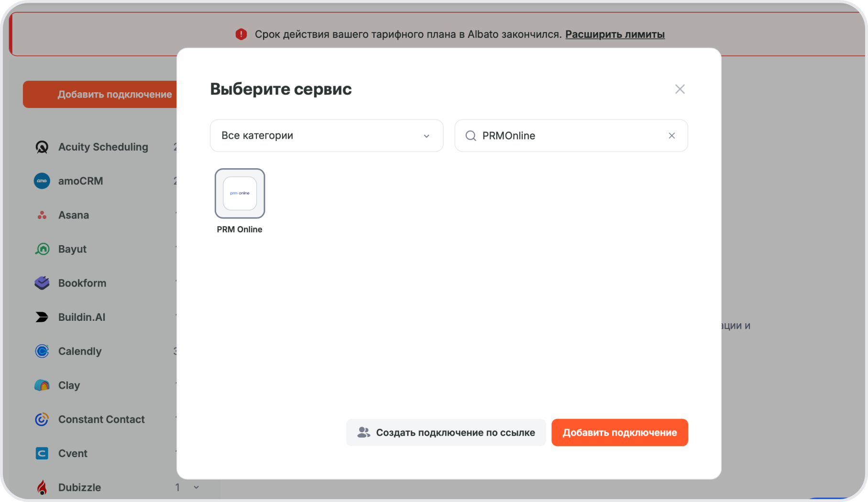Open the Все категории dropdown
Screen dimensions: 868x502
pos(326,136)
